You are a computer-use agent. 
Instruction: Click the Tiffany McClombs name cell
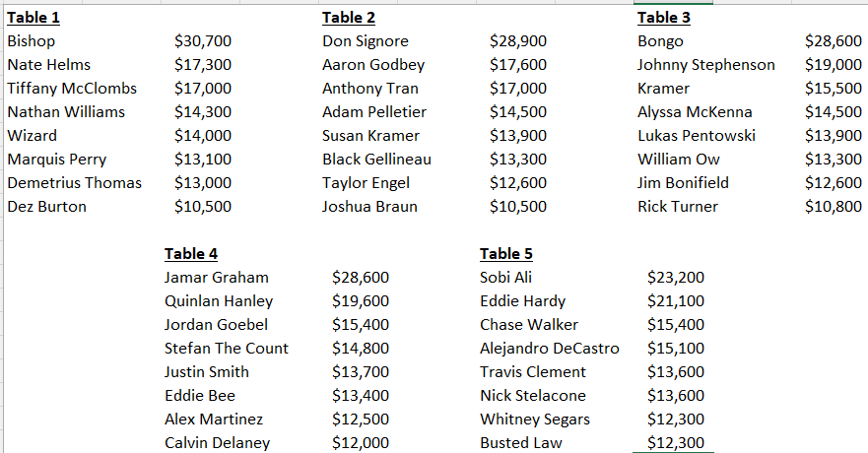(x=72, y=89)
